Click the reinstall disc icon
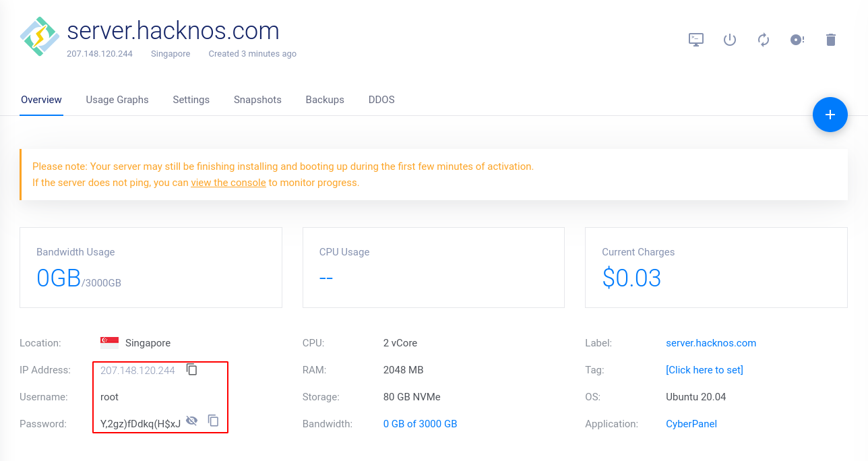Viewport: 868px width, 461px height. tap(797, 40)
